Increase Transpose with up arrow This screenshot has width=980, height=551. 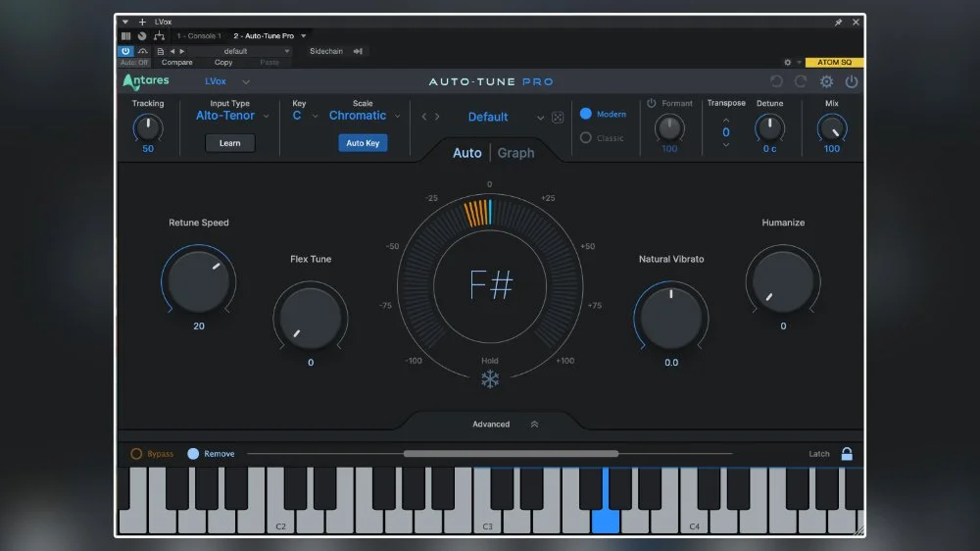point(725,120)
